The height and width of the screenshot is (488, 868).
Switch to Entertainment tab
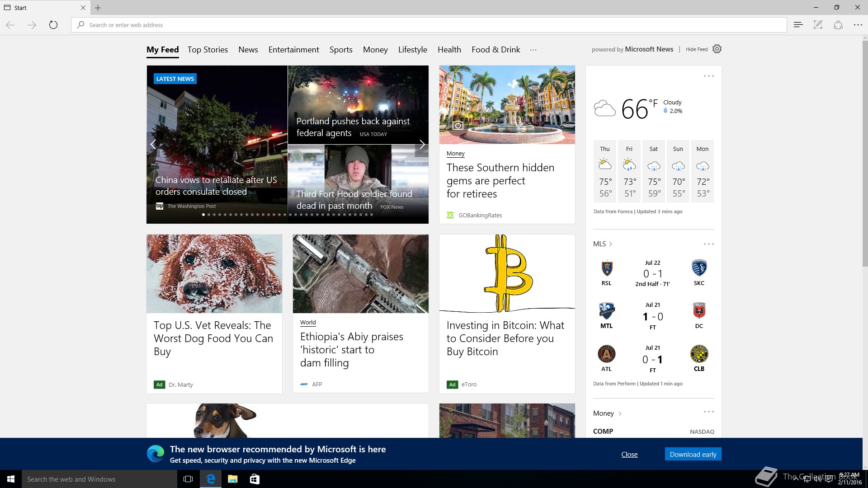(x=294, y=50)
